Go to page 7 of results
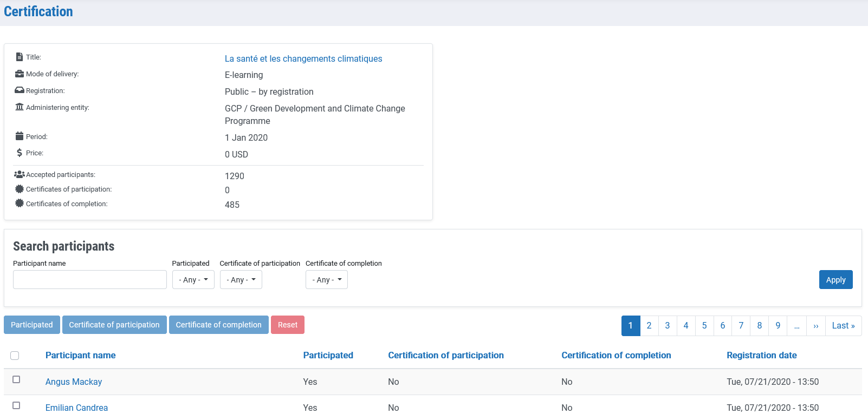Viewport: 868px width, 420px height. point(741,326)
